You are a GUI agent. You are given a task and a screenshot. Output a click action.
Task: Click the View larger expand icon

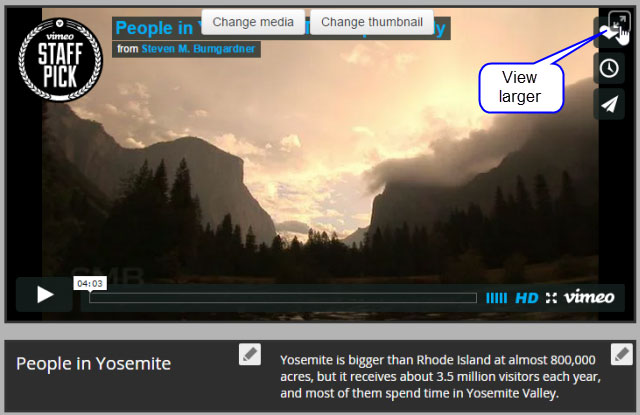pyautogui.click(x=619, y=20)
